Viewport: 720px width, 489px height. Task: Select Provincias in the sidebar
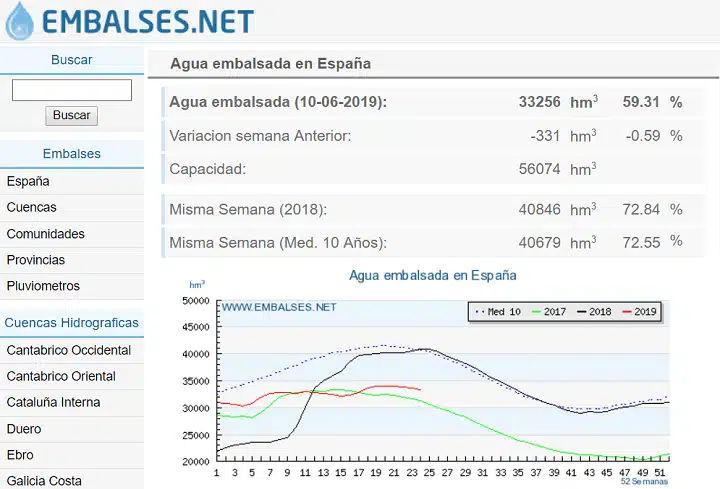tap(36, 259)
